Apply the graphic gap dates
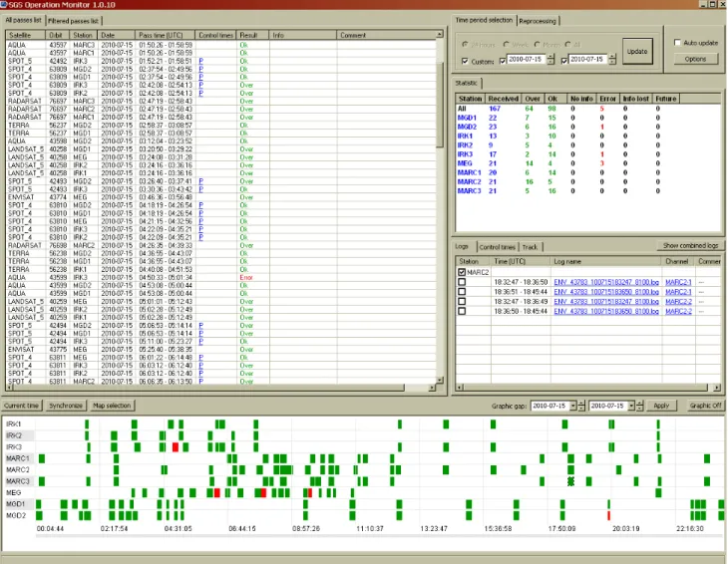 coord(661,406)
